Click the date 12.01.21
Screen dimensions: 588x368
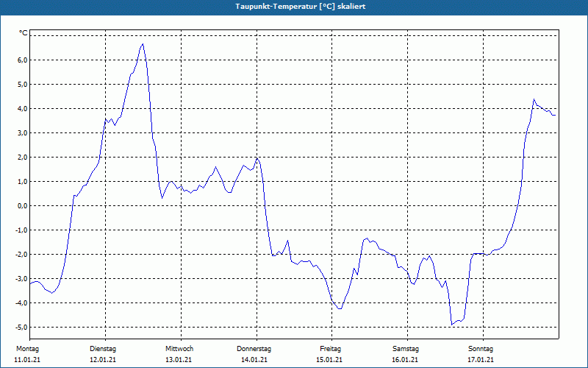tap(103, 360)
